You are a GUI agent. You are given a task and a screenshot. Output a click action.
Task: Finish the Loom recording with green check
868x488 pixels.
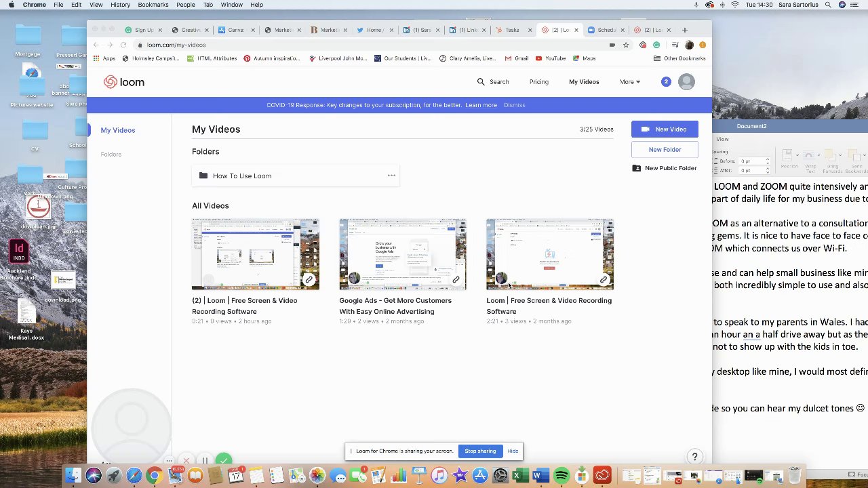[x=224, y=461]
